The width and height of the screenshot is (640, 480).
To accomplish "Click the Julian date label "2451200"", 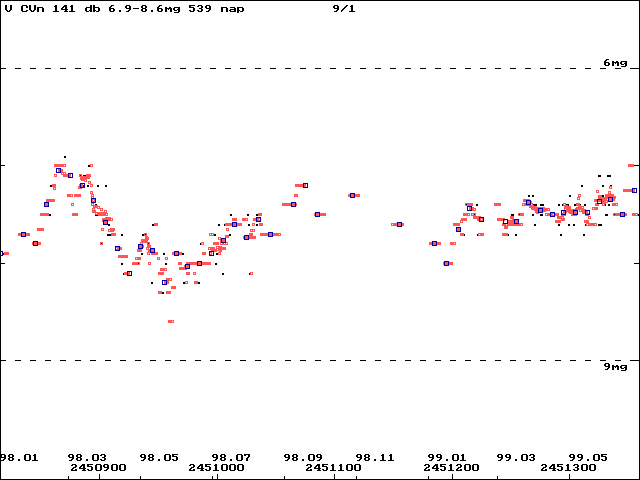I will tap(451, 467).
